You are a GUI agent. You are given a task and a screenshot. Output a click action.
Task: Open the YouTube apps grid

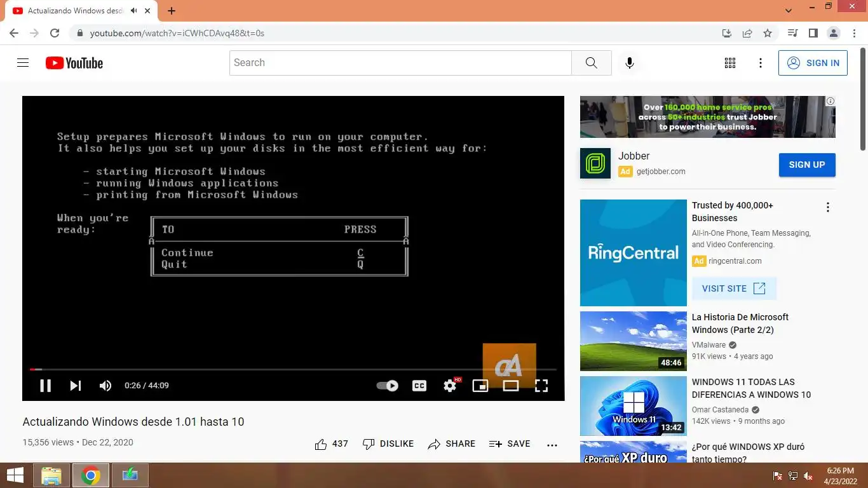click(730, 63)
